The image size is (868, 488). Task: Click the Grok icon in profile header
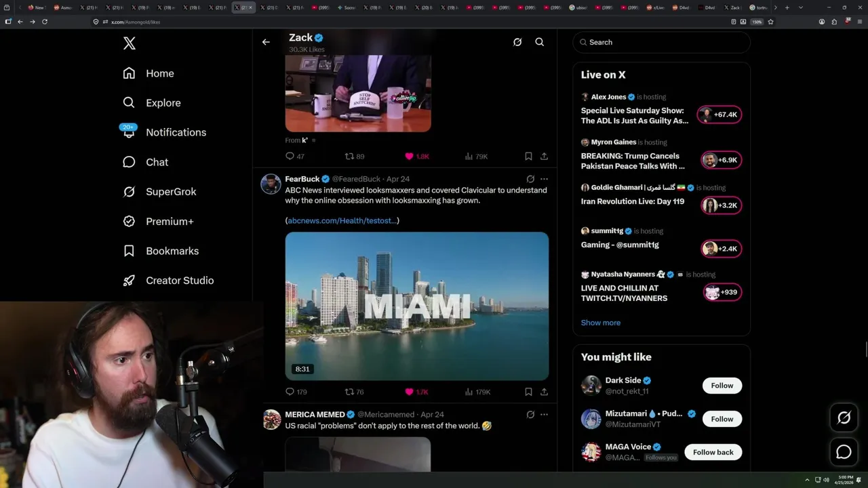(x=517, y=42)
